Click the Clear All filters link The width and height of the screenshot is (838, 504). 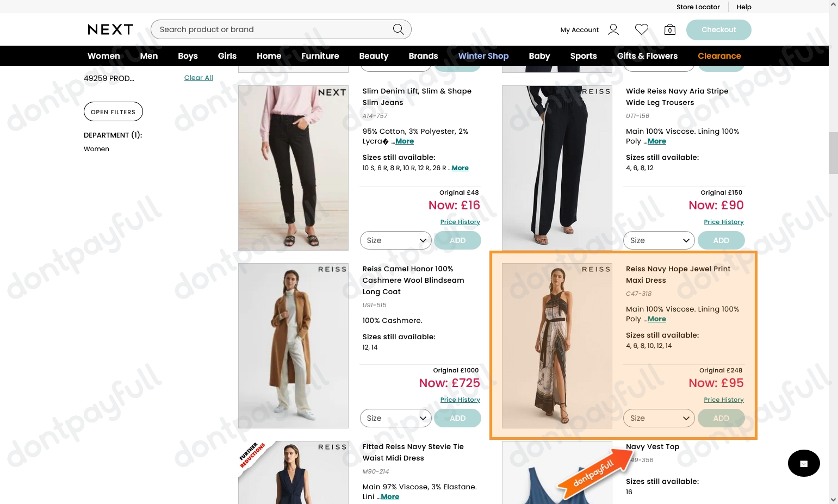tap(198, 78)
